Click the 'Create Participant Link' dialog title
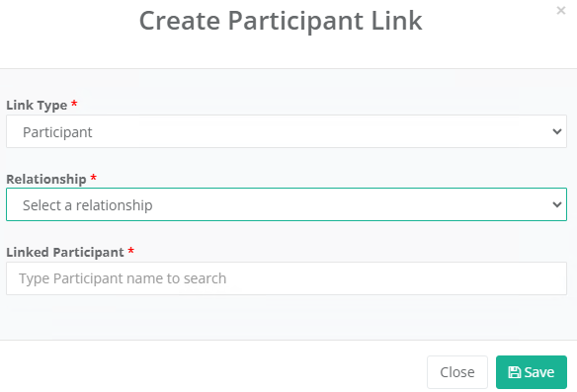The image size is (577, 392). coord(281,21)
